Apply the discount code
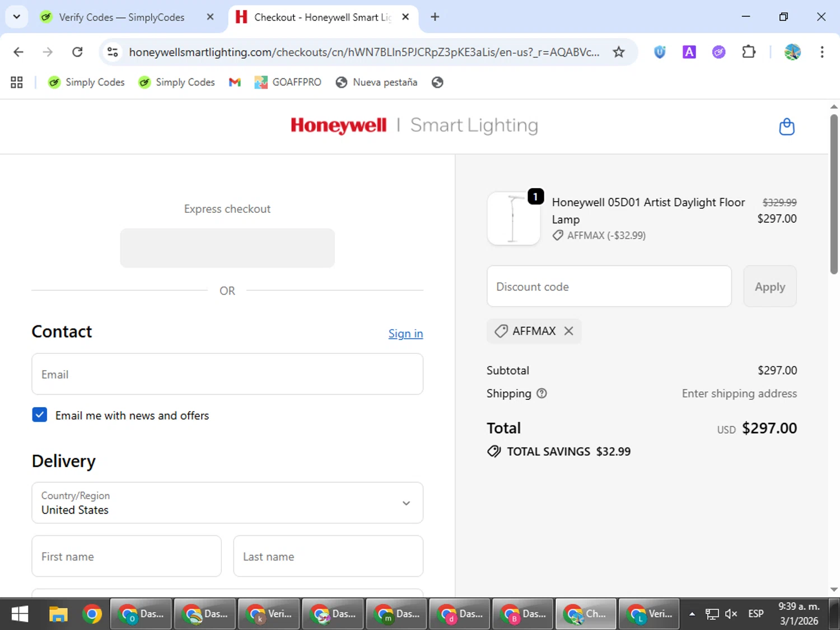This screenshot has width=840, height=630. [770, 286]
